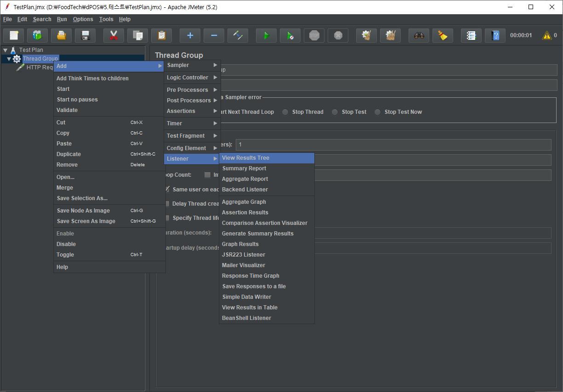The height and width of the screenshot is (392, 563).
Task: Select Duplicate in the context menu
Action: (x=109, y=154)
